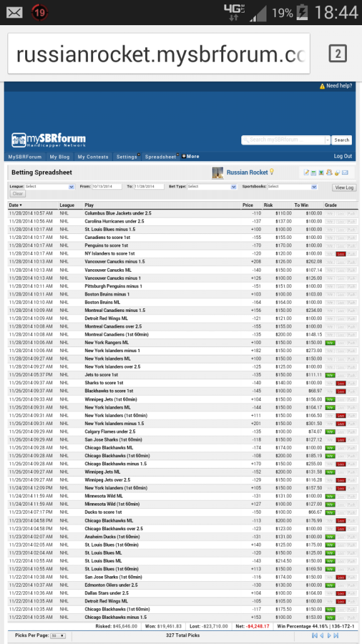The image size is (362, 644).
Task: Click the To date field 11/28/2014
Action: tap(150, 186)
